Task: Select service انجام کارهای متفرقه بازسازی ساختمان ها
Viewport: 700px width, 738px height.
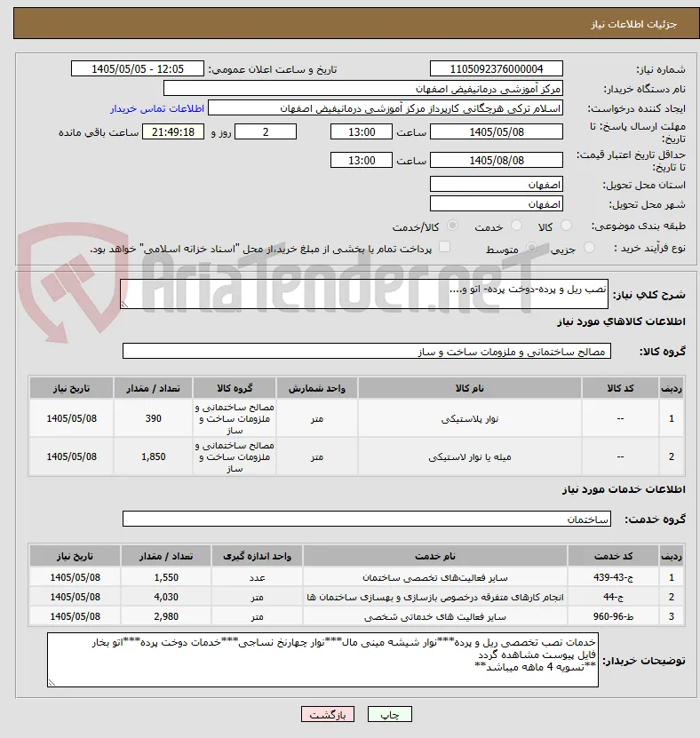Action: (435, 598)
